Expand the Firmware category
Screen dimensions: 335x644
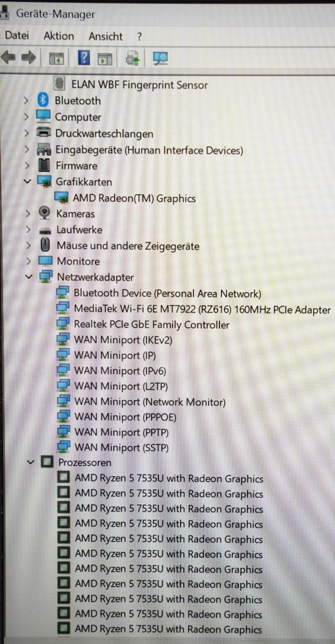click(27, 165)
